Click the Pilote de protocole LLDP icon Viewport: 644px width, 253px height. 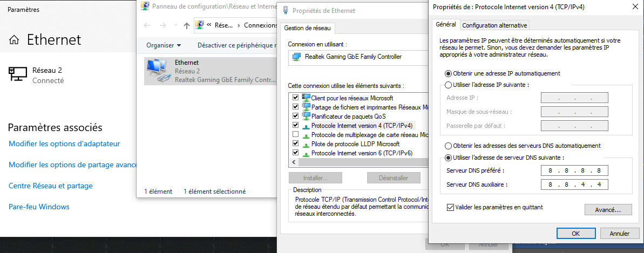(x=306, y=144)
